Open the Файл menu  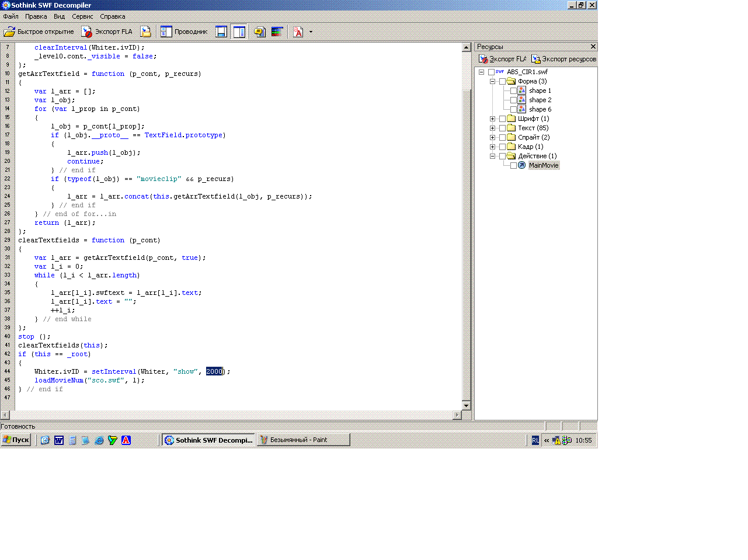[x=11, y=16]
